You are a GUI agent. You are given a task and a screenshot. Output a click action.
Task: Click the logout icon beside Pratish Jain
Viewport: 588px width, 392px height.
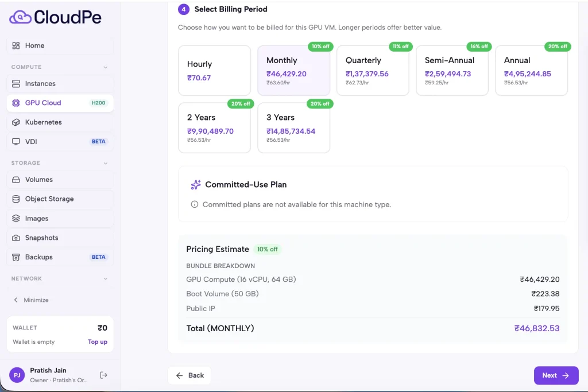103,375
